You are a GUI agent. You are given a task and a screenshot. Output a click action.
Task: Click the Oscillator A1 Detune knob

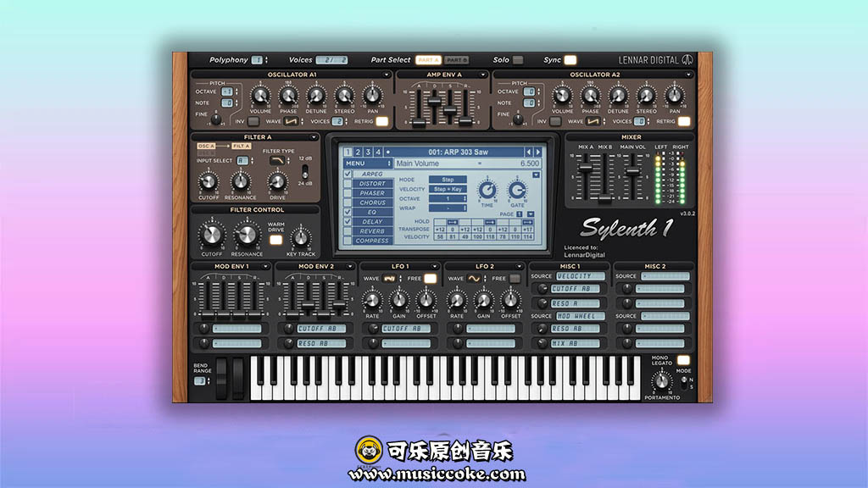pos(316,96)
